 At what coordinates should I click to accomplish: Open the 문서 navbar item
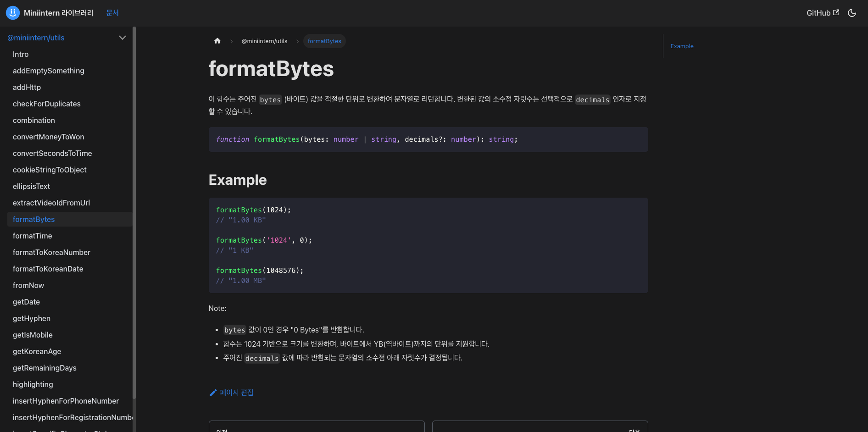[x=112, y=13]
